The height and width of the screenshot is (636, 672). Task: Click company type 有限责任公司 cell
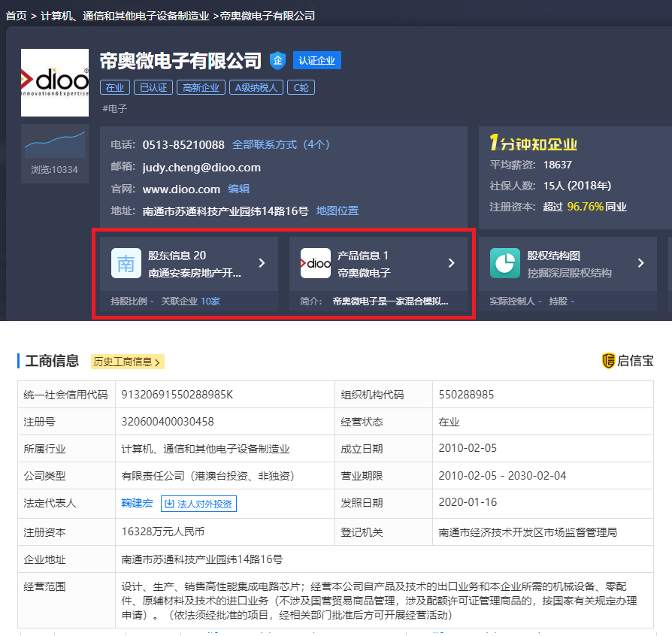[225, 476]
